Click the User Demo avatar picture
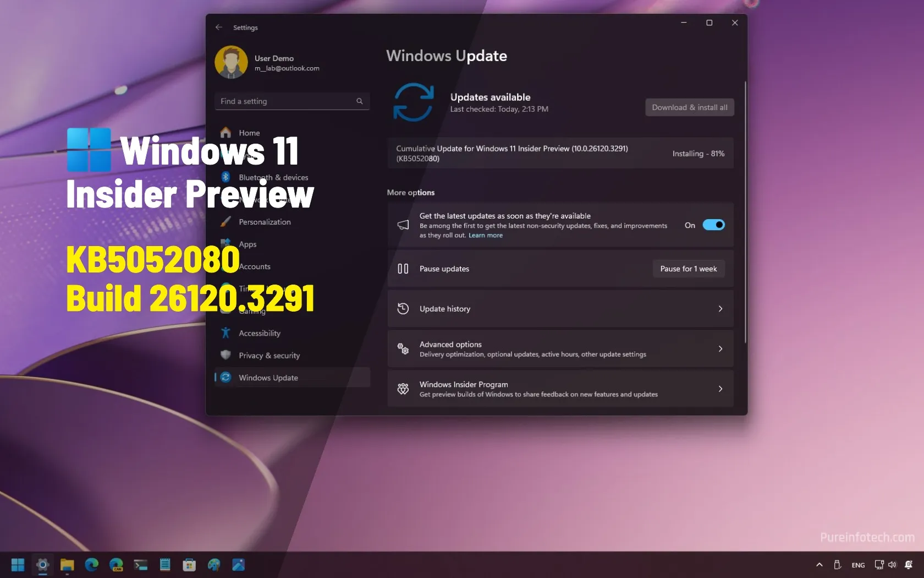This screenshot has width=924, height=578. [x=231, y=62]
